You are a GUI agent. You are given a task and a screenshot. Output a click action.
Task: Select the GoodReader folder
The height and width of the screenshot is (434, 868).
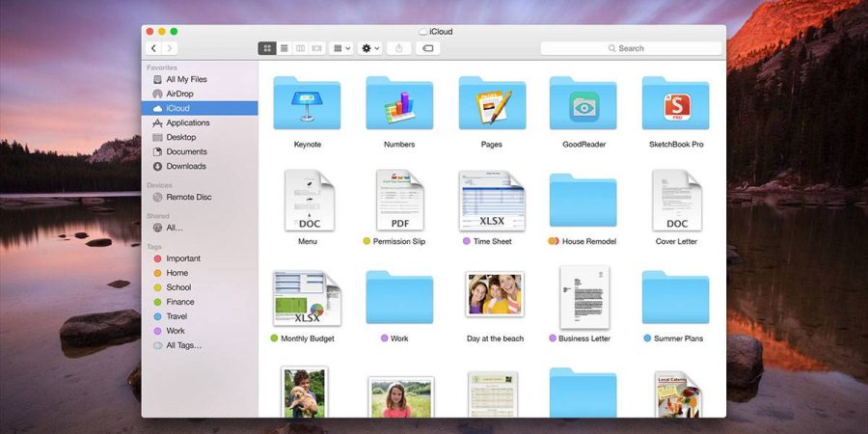coord(583,103)
